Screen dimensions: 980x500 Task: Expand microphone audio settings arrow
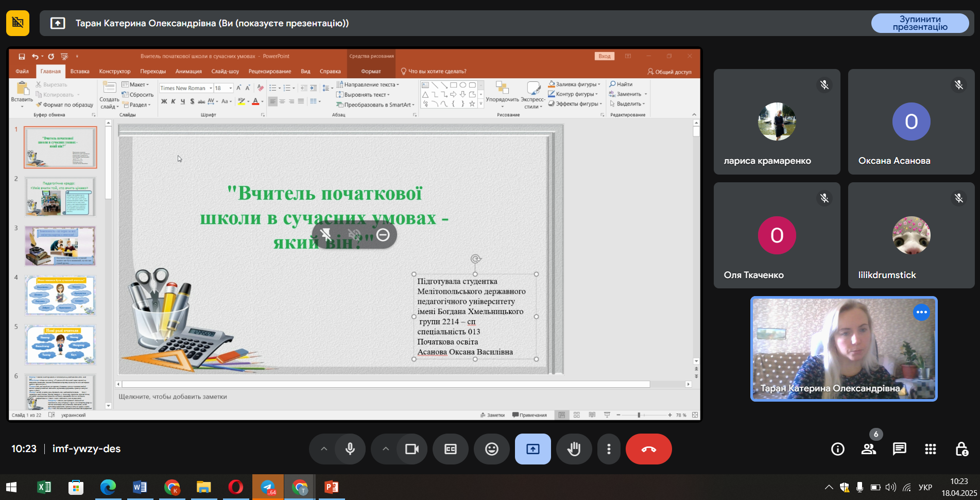pyautogui.click(x=324, y=449)
